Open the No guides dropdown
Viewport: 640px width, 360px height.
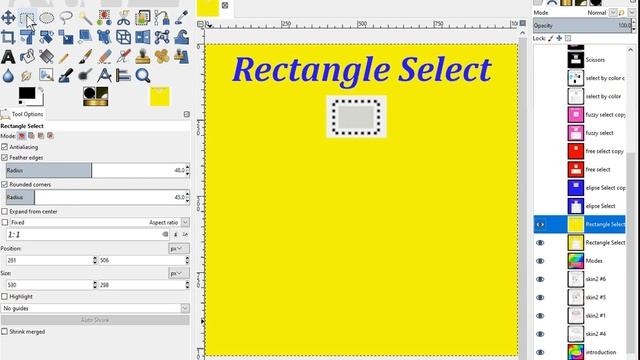click(95, 308)
